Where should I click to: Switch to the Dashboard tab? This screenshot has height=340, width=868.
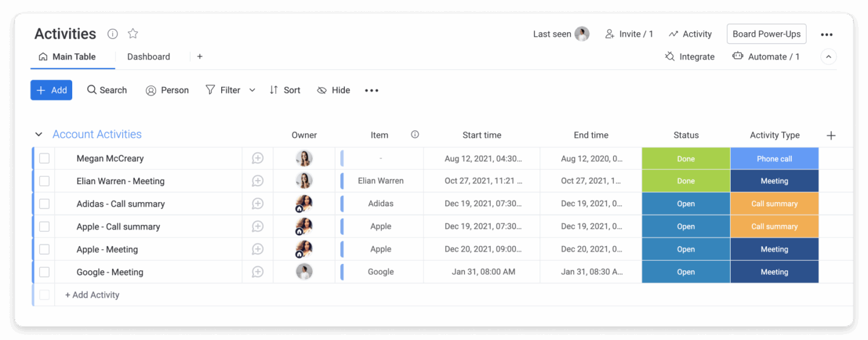pos(148,56)
